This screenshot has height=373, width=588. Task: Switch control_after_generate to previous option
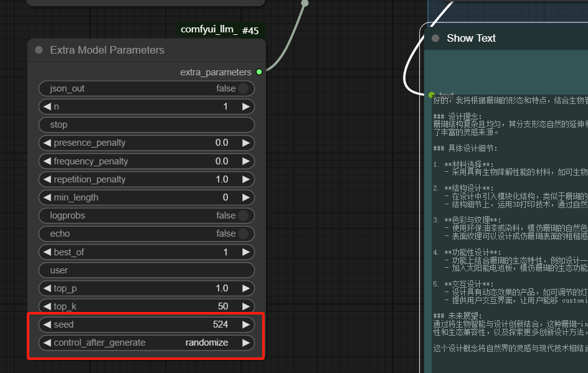coord(47,342)
